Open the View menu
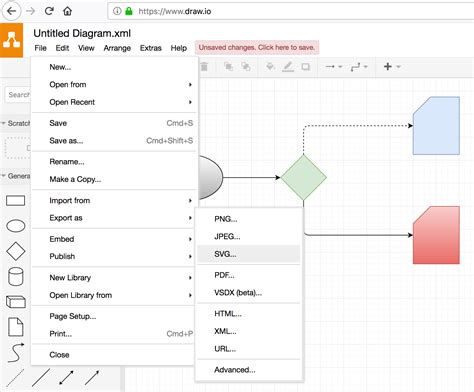This screenshot has width=474, height=392. tap(86, 48)
